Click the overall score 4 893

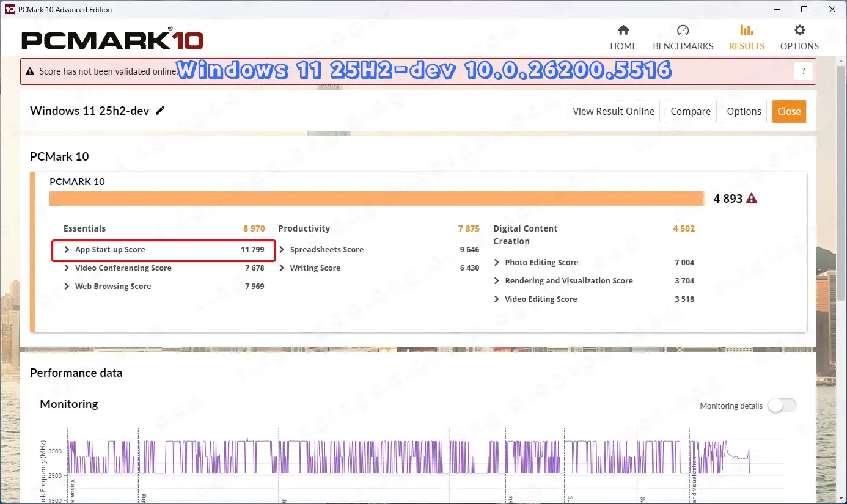tap(728, 199)
